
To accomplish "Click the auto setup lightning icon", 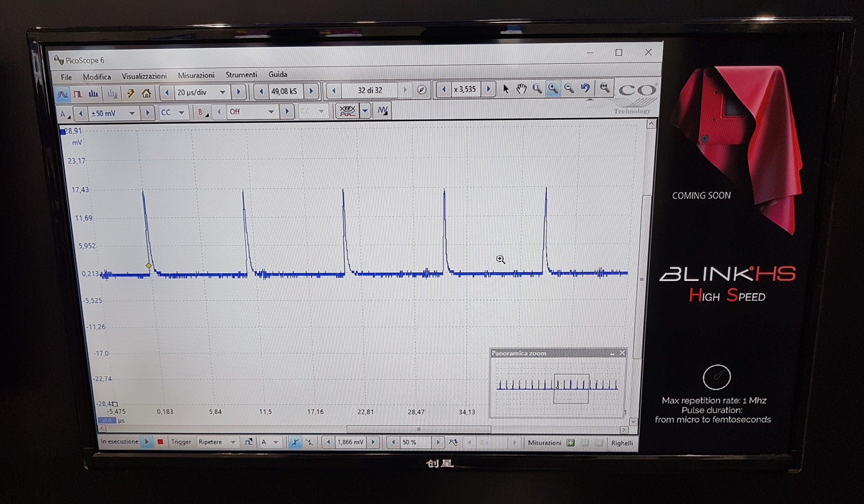I will pos(130,93).
